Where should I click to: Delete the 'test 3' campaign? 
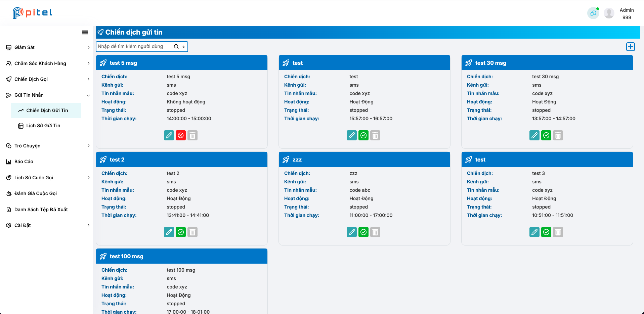558,232
